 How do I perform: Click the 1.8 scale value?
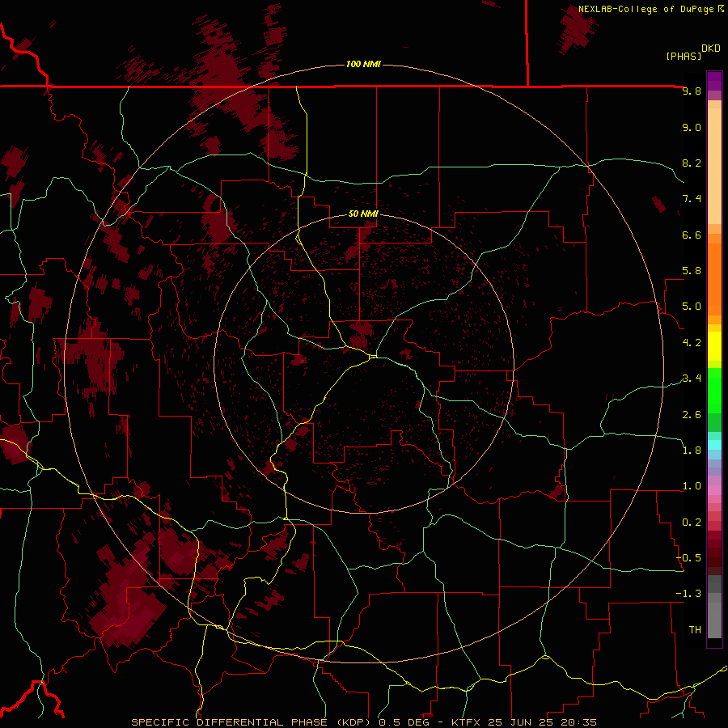tap(692, 451)
